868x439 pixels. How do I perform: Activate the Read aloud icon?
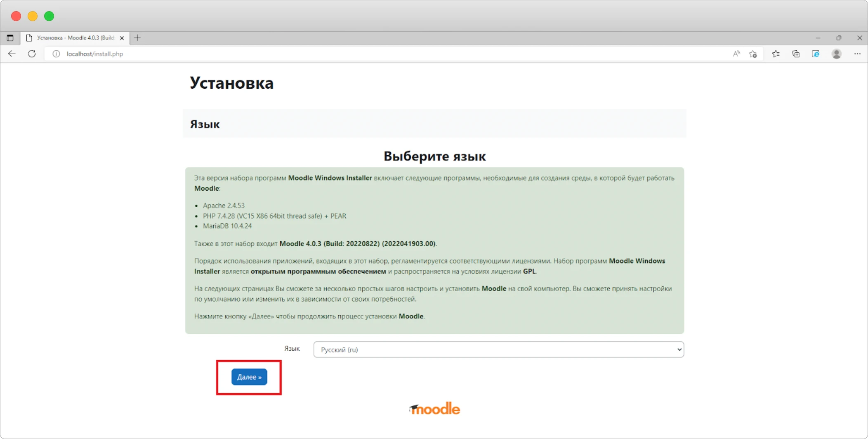pos(737,54)
